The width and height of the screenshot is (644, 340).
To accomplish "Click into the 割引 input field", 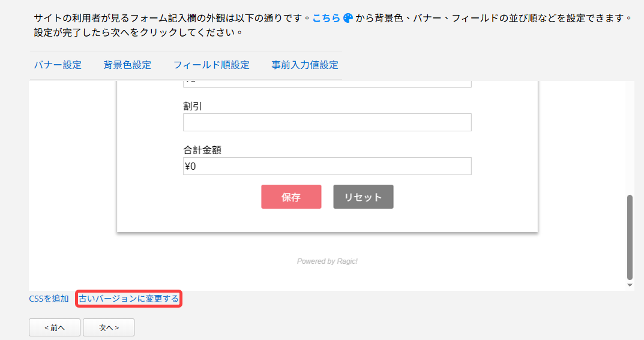I will point(327,122).
